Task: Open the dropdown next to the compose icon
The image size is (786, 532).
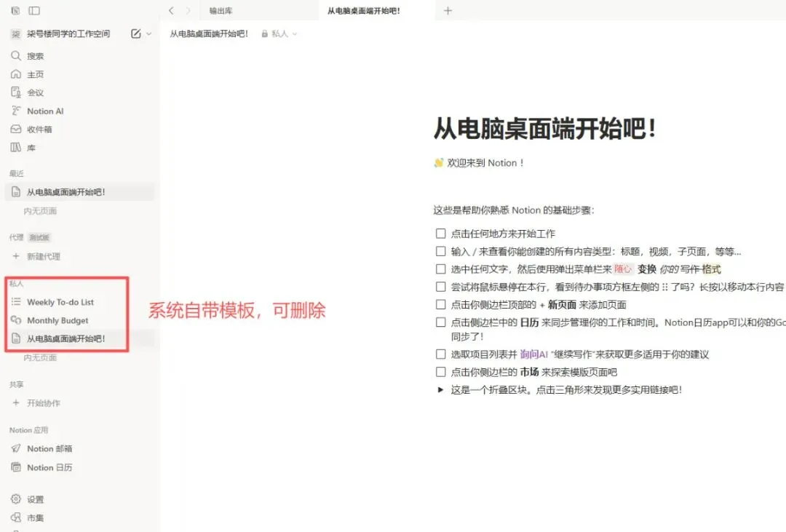Action: [149, 33]
